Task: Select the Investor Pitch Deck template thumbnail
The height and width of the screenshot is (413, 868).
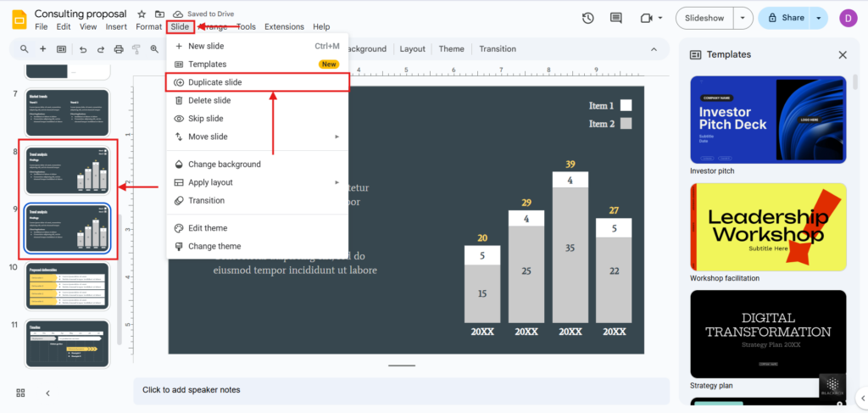Action: pos(768,120)
